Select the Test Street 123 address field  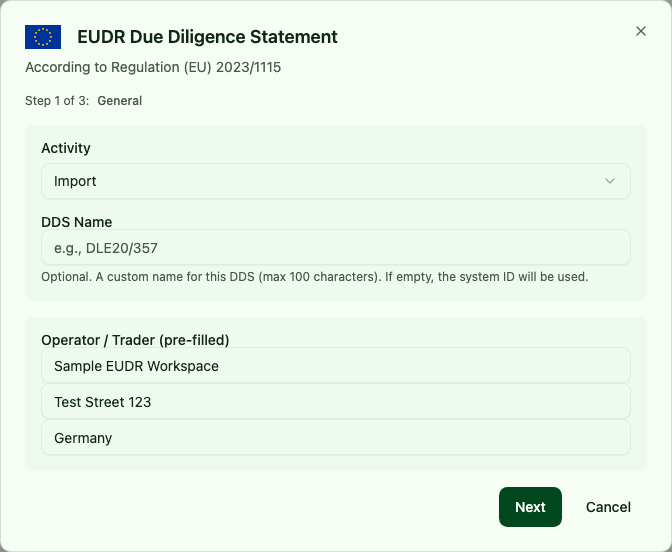click(x=336, y=402)
